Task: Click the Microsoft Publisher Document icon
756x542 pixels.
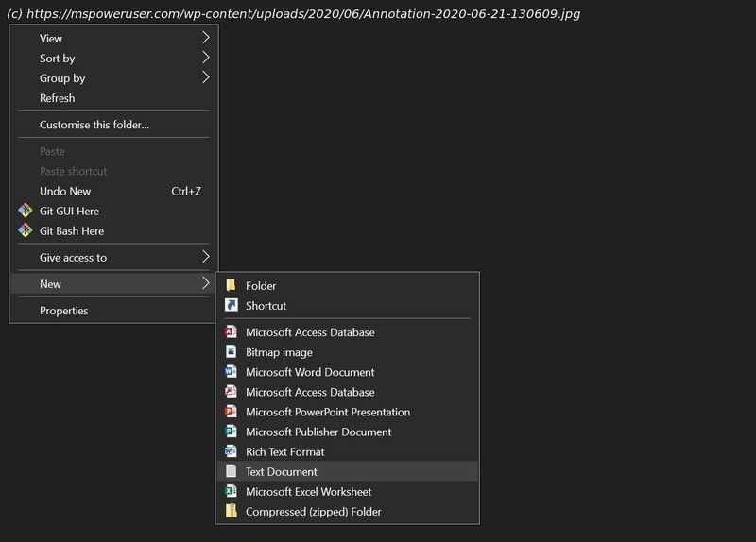Action: point(231,432)
